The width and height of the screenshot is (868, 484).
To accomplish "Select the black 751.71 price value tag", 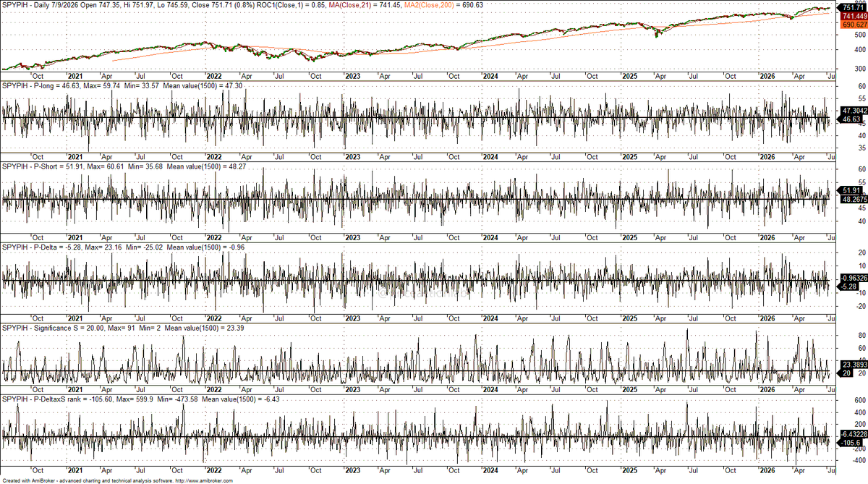I will [850, 7].
